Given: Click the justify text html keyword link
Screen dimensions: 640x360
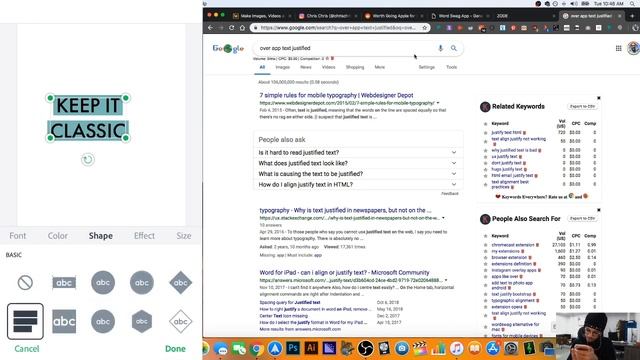Looking at the screenshot, I should [x=506, y=133].
